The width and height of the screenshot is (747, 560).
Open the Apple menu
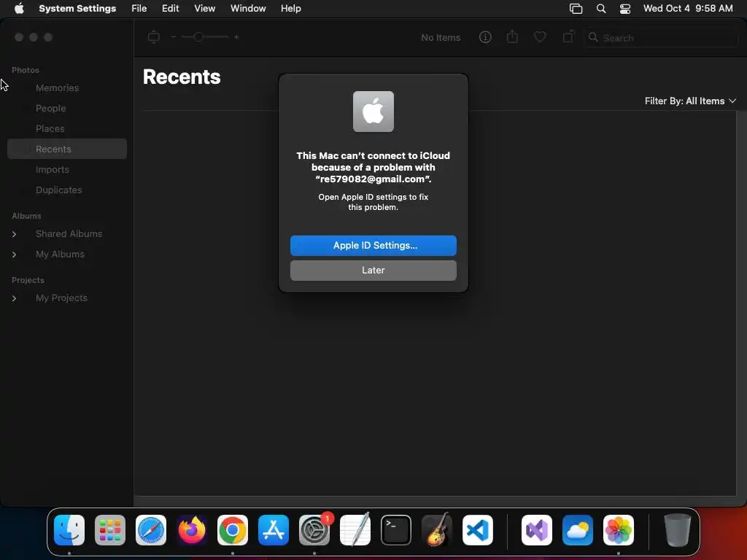click(x=19, y=9)
